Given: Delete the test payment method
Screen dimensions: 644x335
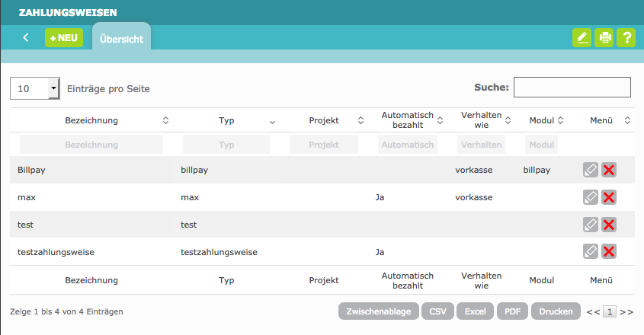Looking at the screenshot, I should (608, 225).
